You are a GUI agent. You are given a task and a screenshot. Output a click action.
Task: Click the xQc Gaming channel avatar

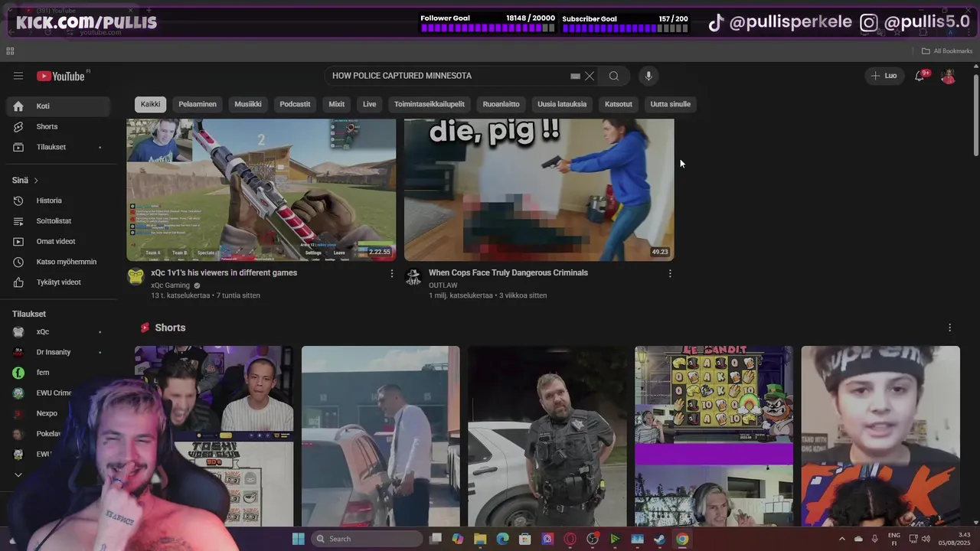click(x=136, y=276)
